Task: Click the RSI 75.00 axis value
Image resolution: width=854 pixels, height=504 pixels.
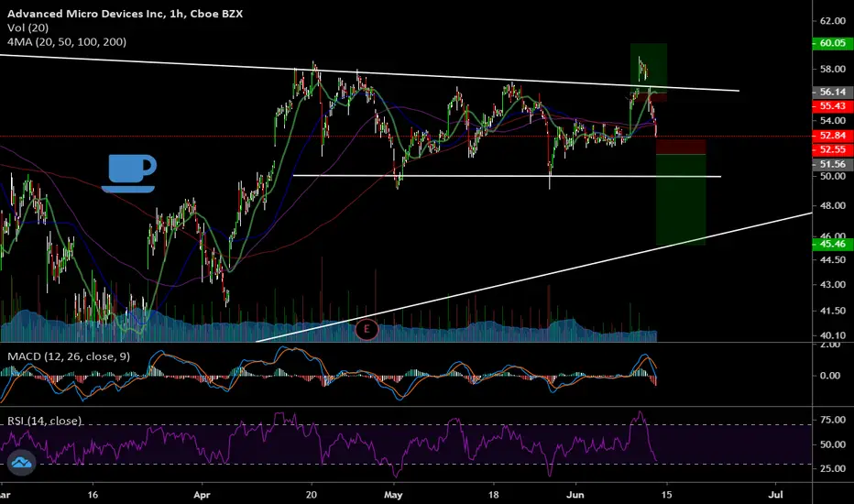Action: coord(833,420)
